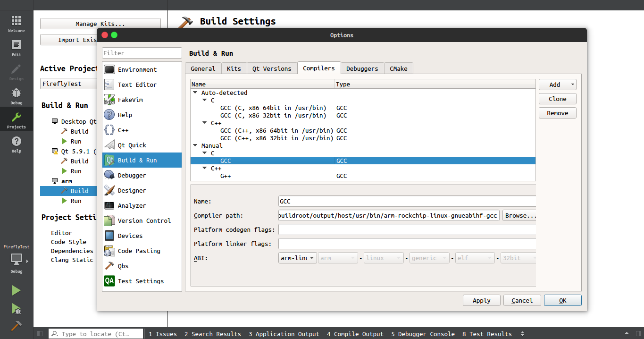Click the Type to locate field
Viewport: 644px width, 339px height.
[x=96, y=334]
